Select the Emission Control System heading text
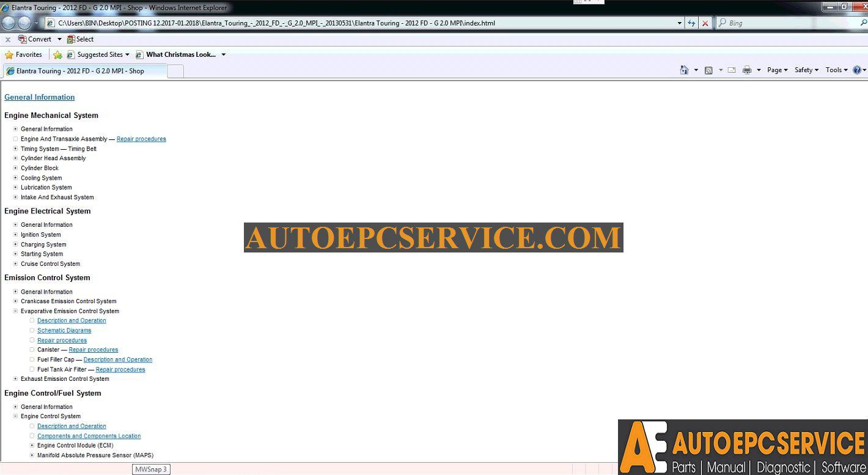This screenshot has width=868, height=475. pos(47,278)
